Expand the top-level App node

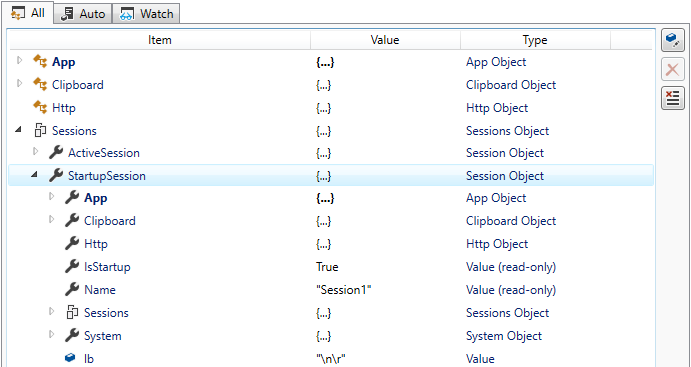pos(19,61)
